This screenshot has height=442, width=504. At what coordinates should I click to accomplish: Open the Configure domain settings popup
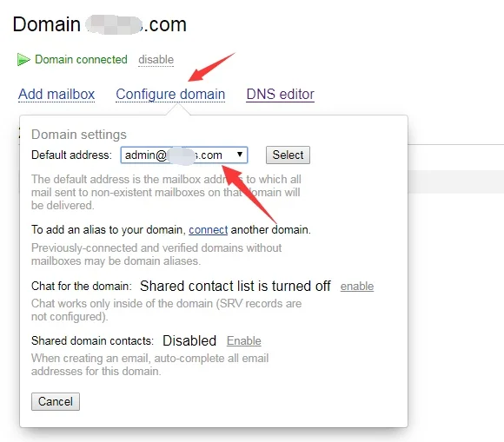pos(170,95)
